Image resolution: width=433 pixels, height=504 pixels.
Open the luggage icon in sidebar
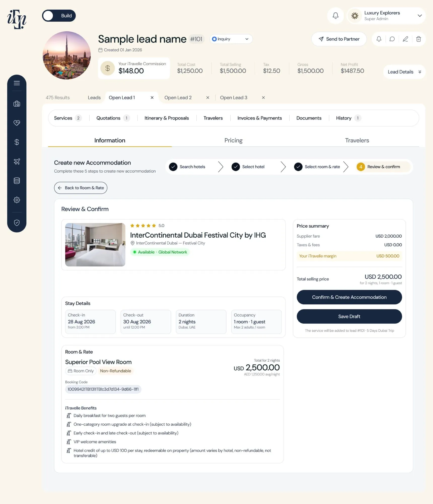pyautogui.click(x=17, y=104)
